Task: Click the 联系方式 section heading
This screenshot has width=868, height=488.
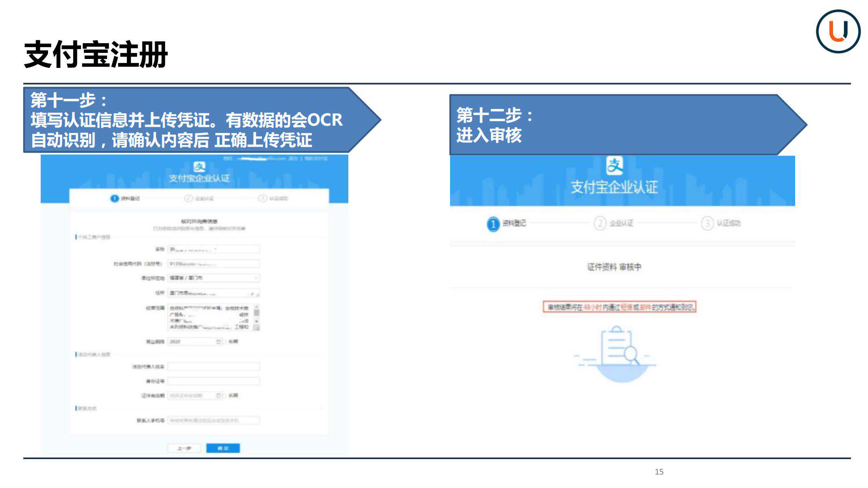Action: pos(87,408)
